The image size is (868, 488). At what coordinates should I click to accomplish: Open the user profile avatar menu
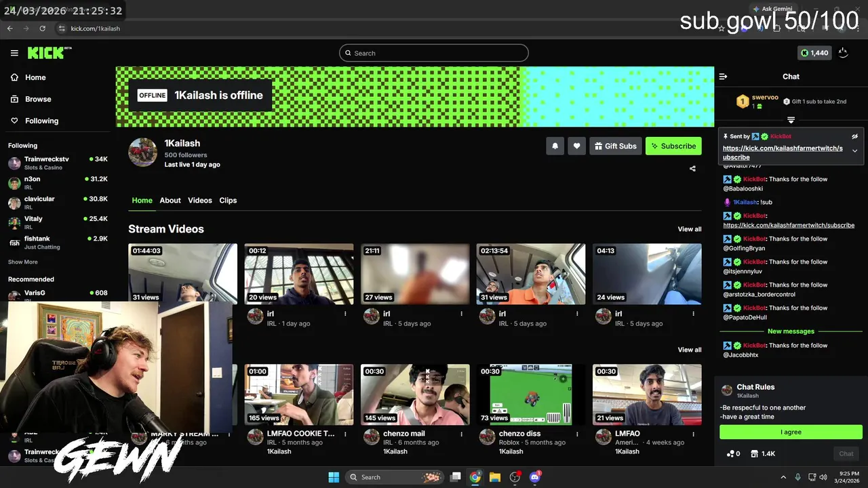coord(844,53)
